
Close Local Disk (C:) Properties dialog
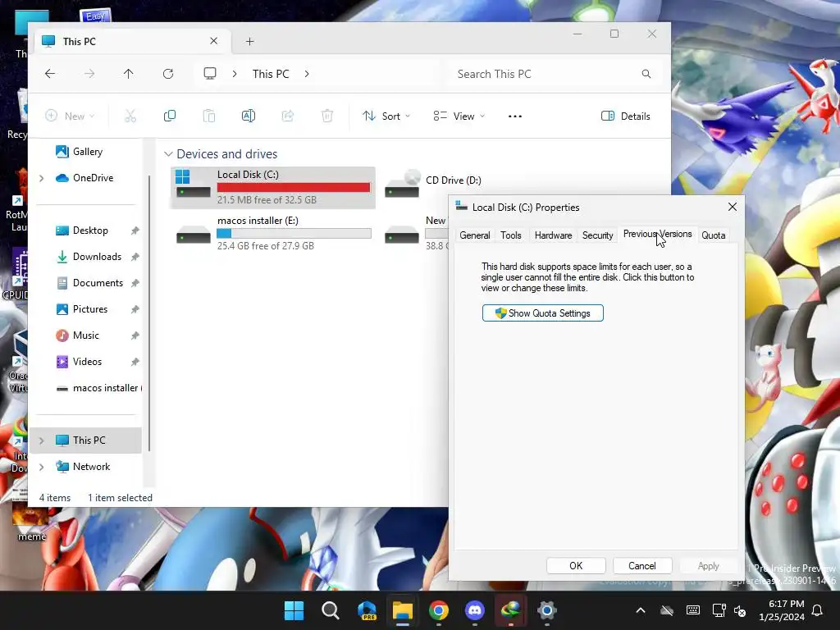pyautogui.click(x=733, y=207)
